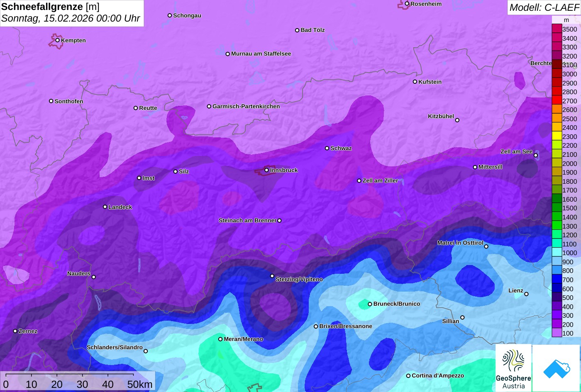Click the Zernez marker dot
581x392 pixels.
(15, 331)
